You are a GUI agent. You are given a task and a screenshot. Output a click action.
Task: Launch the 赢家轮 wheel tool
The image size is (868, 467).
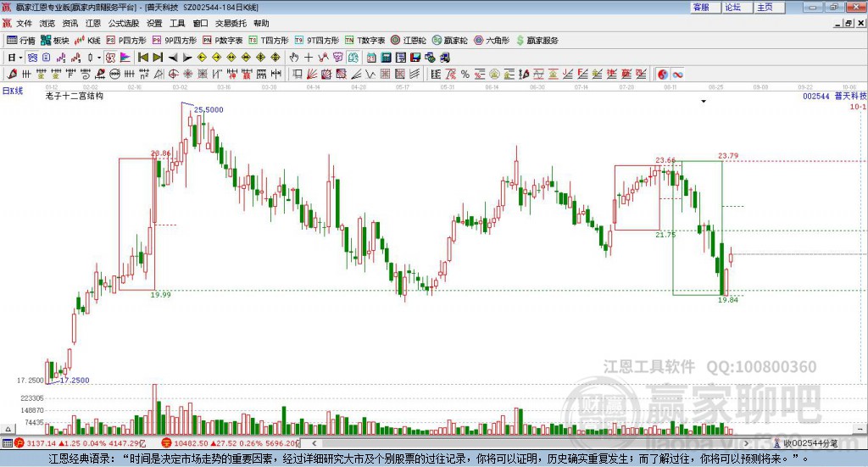pyautogui.click(x=449, y=41)
